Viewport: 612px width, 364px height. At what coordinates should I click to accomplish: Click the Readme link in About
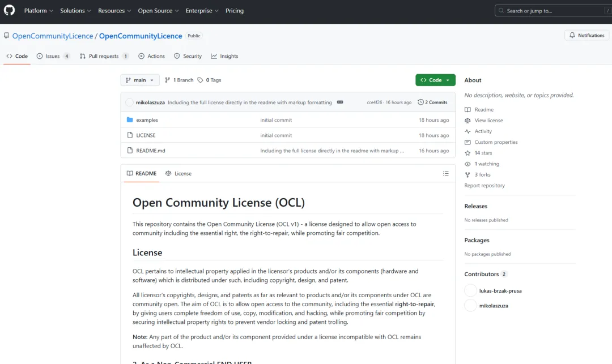tap(484, 109)
